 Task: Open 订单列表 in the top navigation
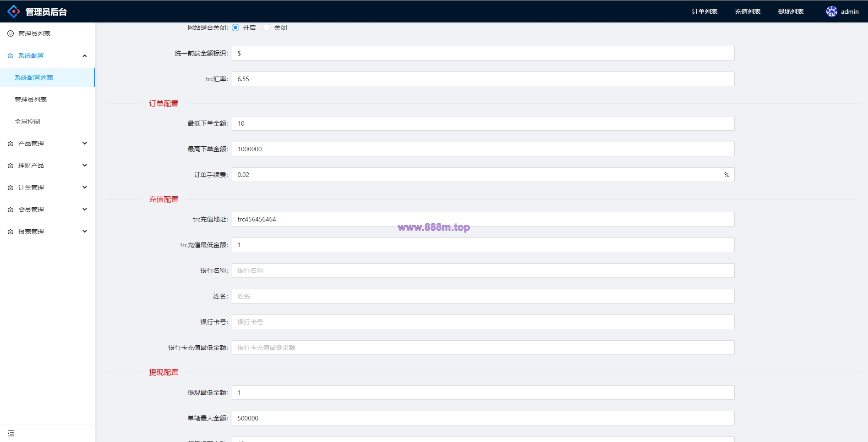click(704, 11)
